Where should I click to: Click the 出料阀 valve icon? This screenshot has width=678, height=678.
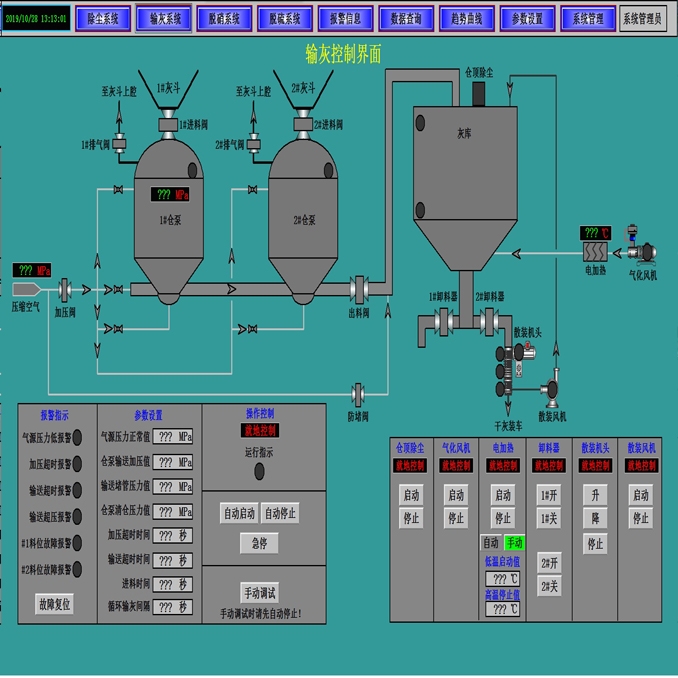point(359,289)
